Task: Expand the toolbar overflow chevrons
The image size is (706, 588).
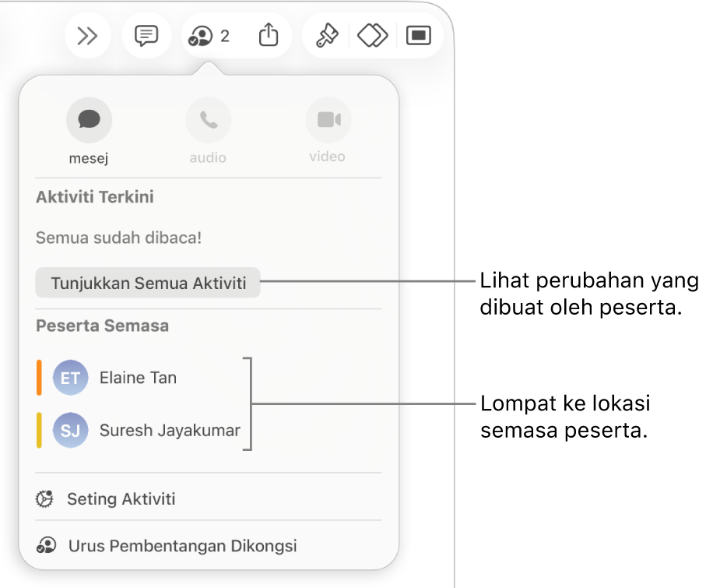Action: click(87, 36)
